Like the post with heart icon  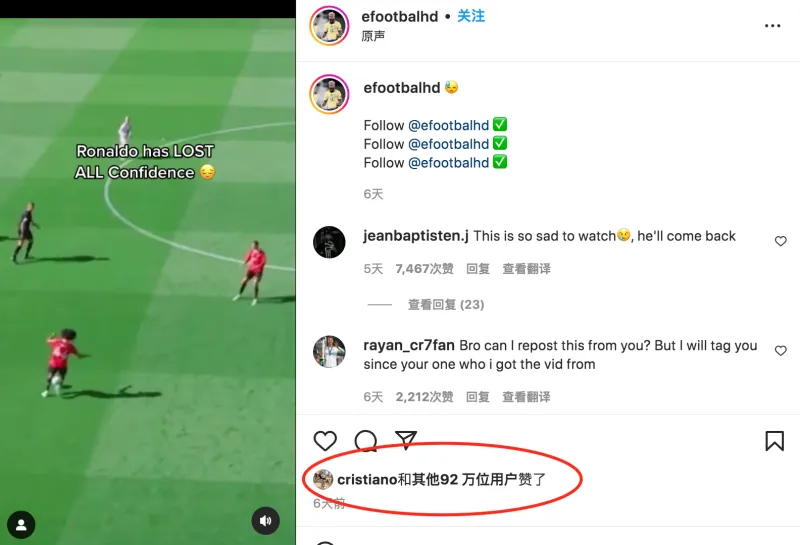(x=325, y=441)
